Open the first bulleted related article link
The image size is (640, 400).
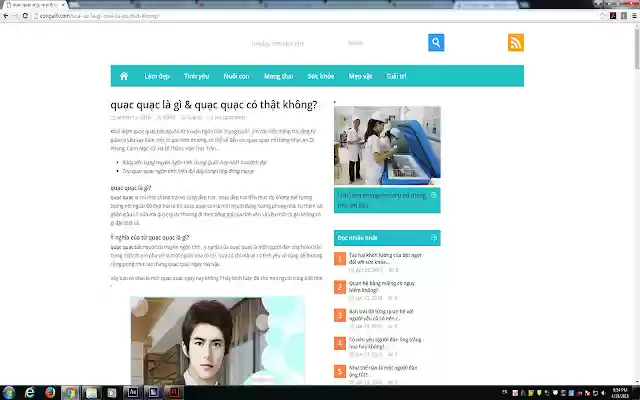195,162
